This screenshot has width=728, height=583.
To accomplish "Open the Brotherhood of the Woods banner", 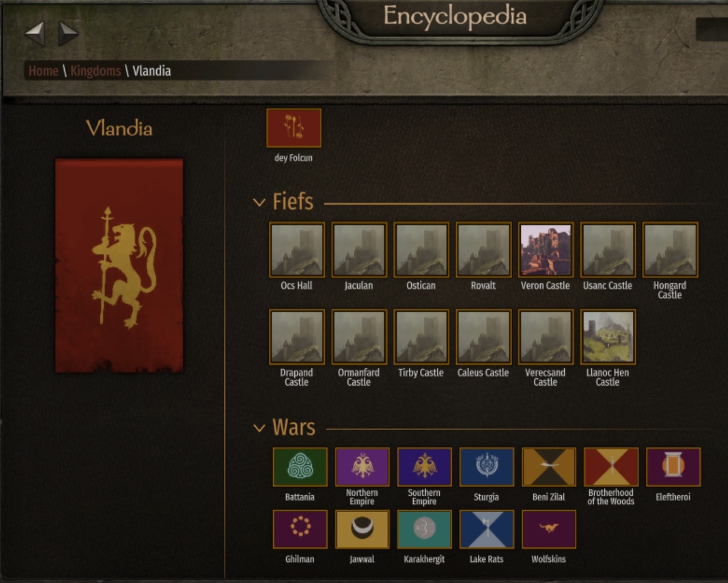I will coord(611,467).
